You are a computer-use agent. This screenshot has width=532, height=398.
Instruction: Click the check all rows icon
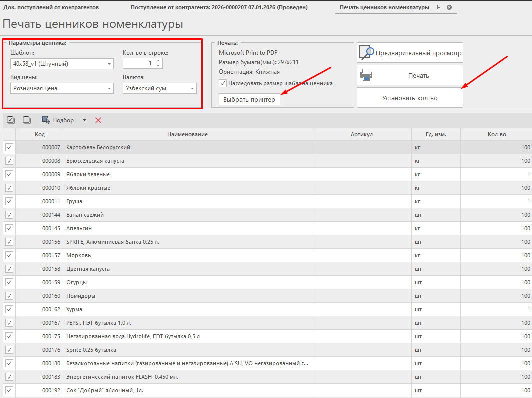[x=11, y=120]
